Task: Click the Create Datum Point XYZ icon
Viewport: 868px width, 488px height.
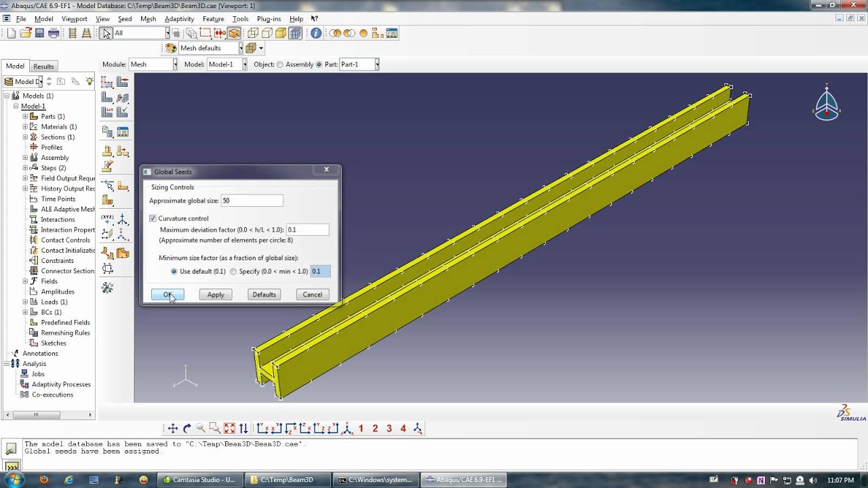Action: click(x=107, y=219)
